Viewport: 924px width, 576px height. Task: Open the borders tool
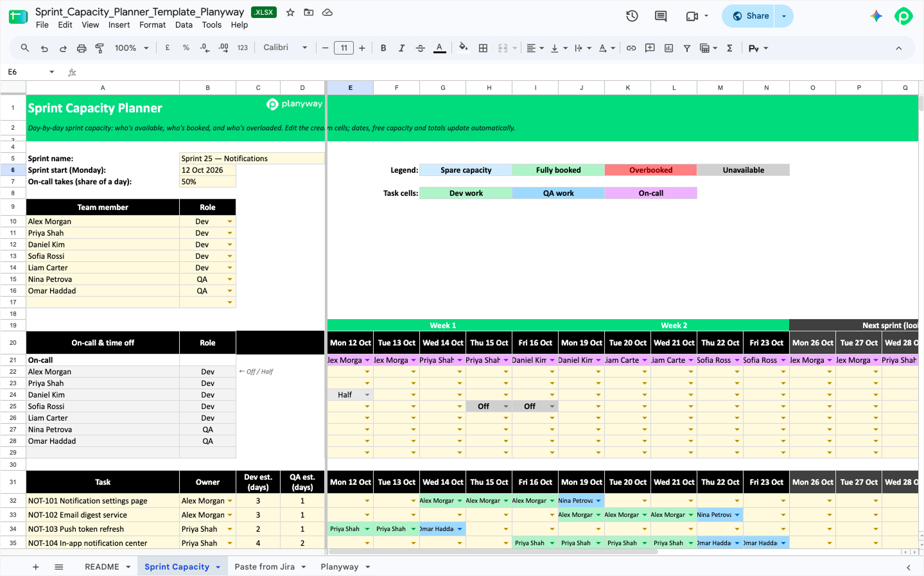coord(484,48)
